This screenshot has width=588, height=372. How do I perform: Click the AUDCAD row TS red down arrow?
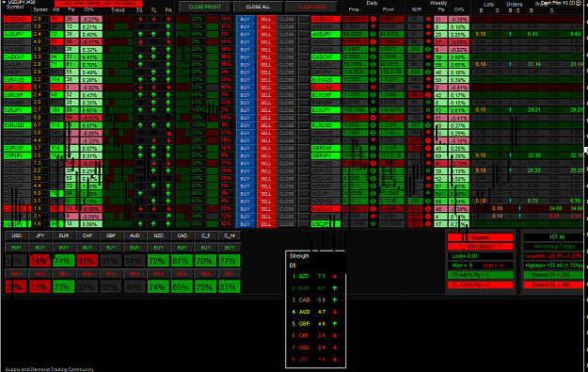pyautogui.click(x=140, y=19)
